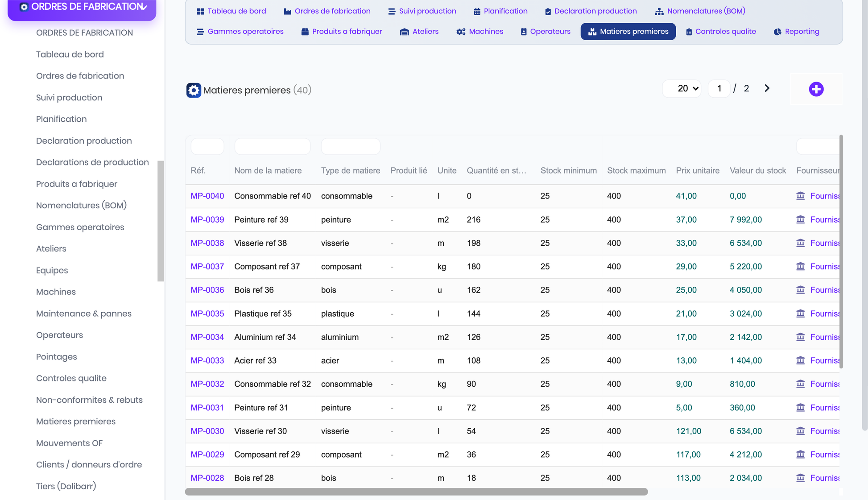This screenshot has width=868, height=500.
Task: Select the Controles qualite tab
Action: coord(721,32)
